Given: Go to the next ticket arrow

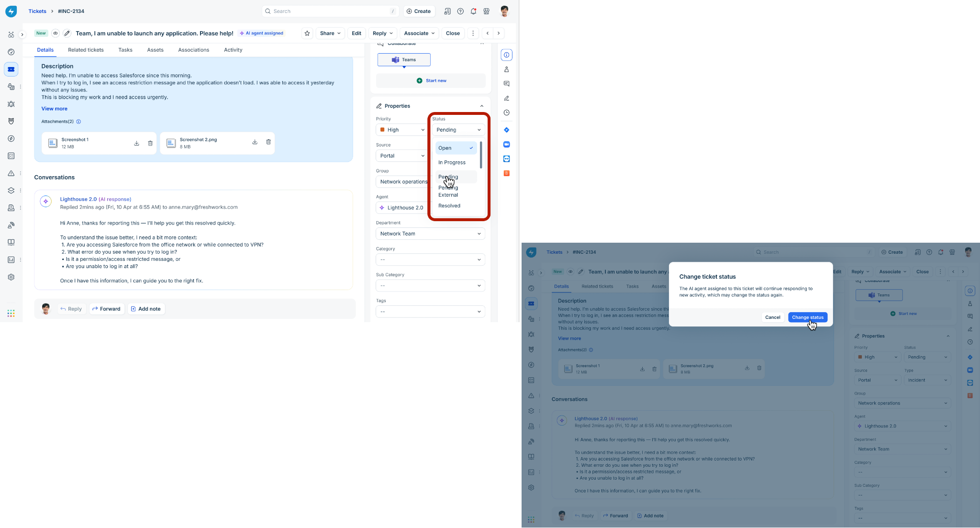Looking at the screenshot, I should point(499,34).
